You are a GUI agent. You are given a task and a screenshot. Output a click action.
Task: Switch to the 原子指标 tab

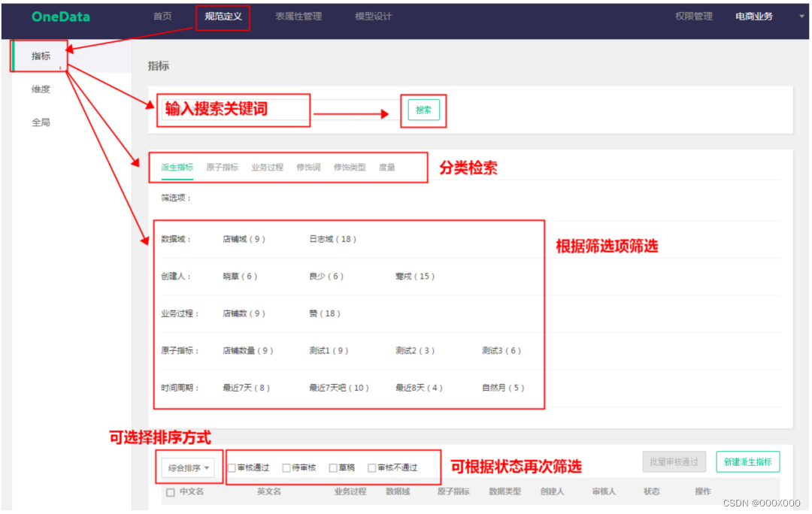[x=222, y=168]
